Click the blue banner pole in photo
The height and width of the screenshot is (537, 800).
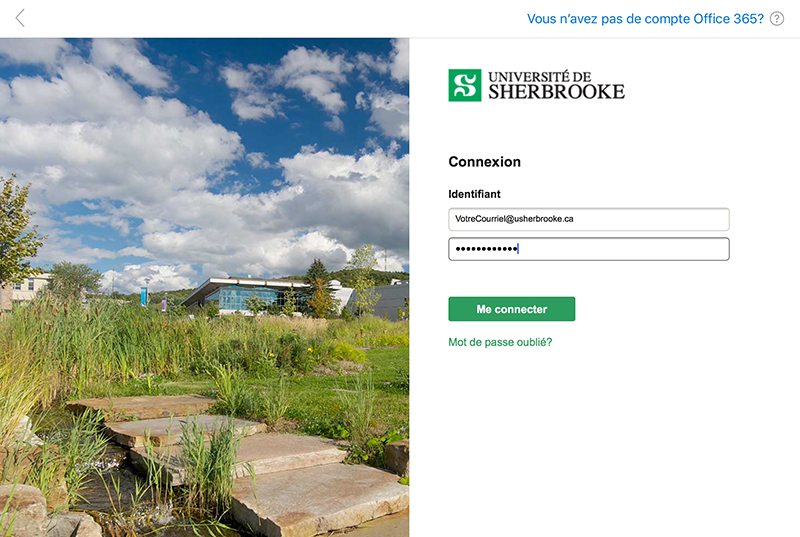[x=144, y=296]
